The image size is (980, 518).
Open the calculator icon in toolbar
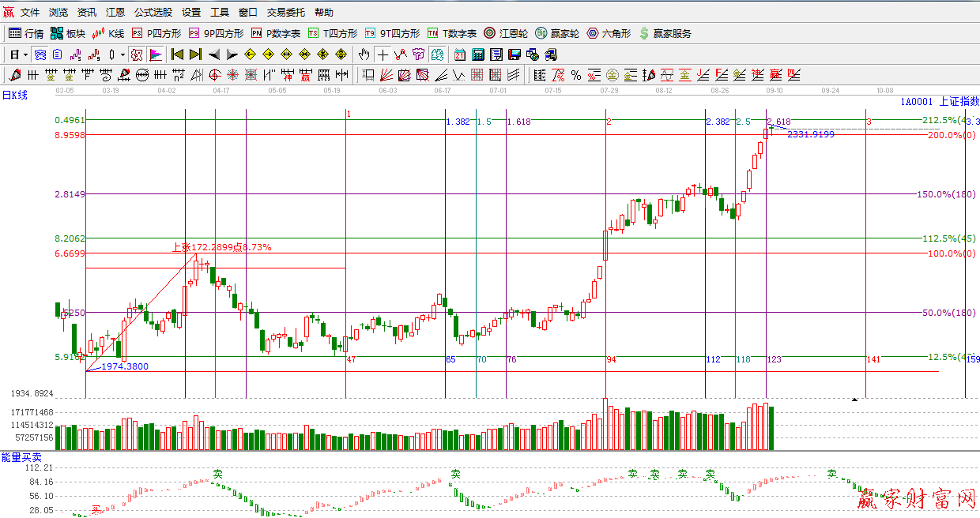coord(477,54)
